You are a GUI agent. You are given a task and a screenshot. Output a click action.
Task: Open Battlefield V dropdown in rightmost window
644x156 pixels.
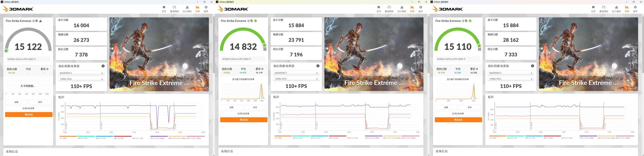point(510,73)
